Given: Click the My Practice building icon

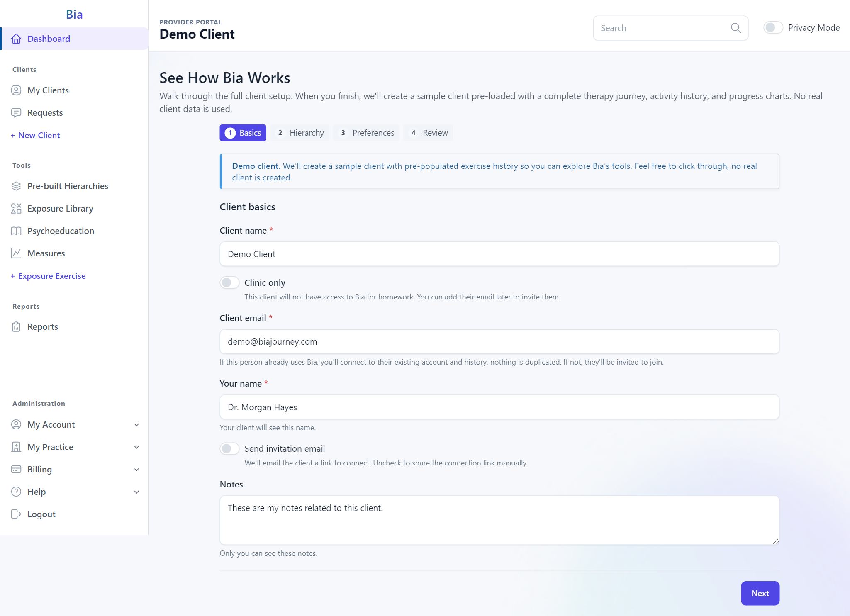Looking at the screenshot, I should tap(16, 447).
